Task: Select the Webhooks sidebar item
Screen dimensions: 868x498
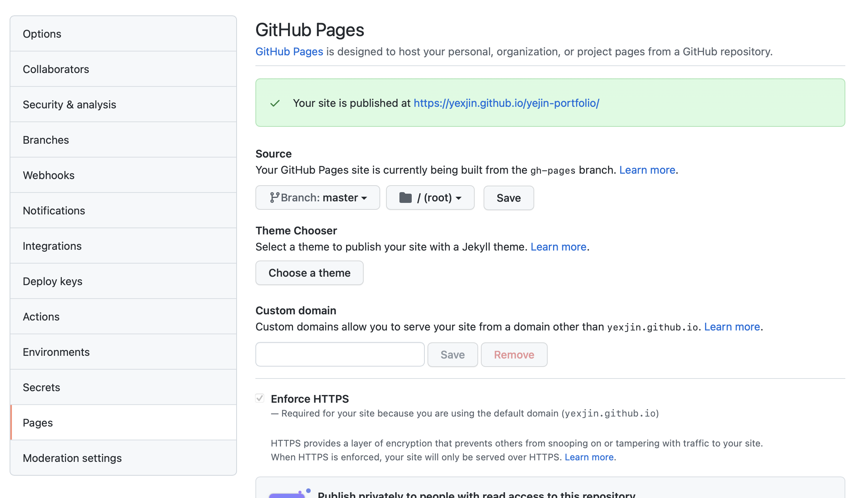Action: tap(49, 175)
